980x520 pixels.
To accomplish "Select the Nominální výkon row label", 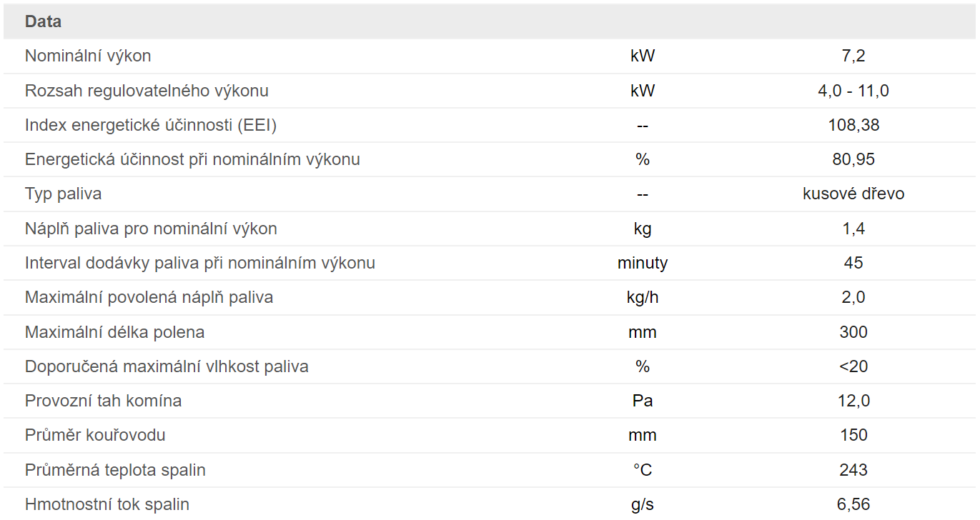I will click(88, 56).
